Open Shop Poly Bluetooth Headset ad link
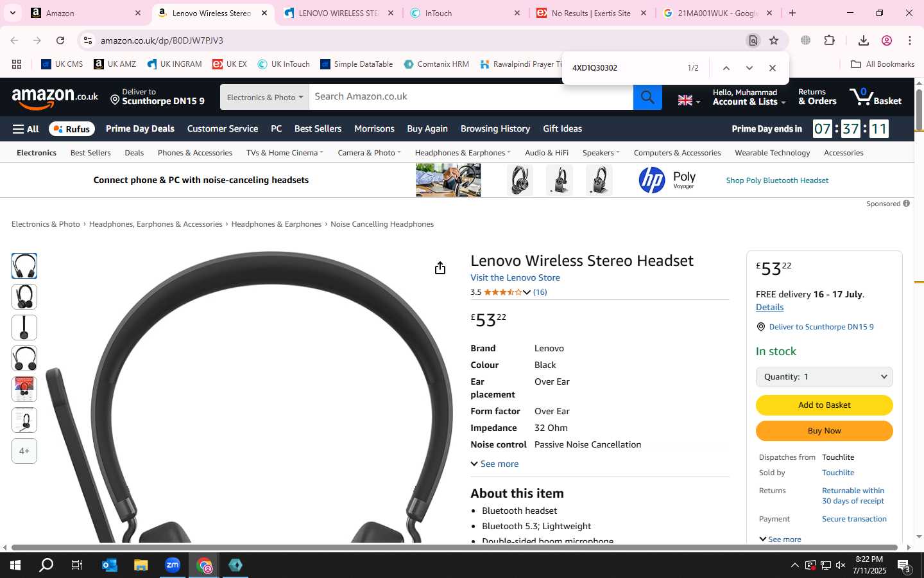 [x=777, y=180]
